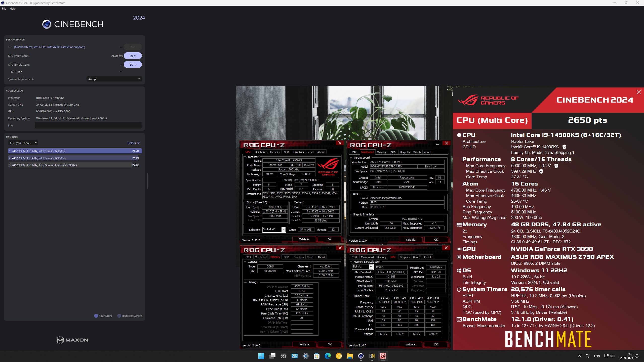
Task: Click the Cinebench logo sphere
Action: tap(47, 24)
